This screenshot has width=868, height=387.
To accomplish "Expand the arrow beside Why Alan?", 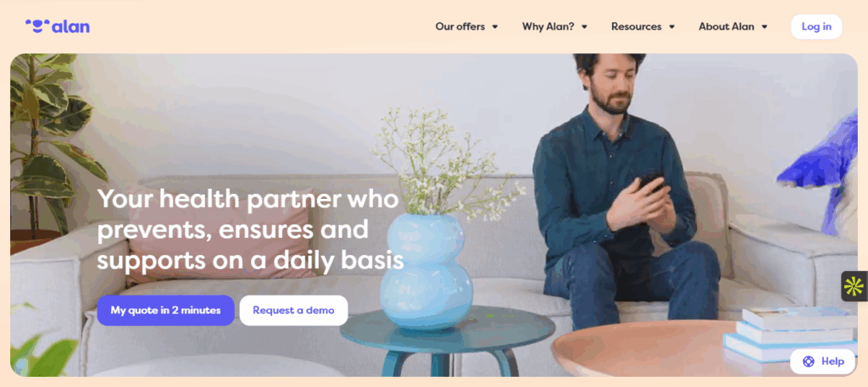I will (x=584, y=26).
